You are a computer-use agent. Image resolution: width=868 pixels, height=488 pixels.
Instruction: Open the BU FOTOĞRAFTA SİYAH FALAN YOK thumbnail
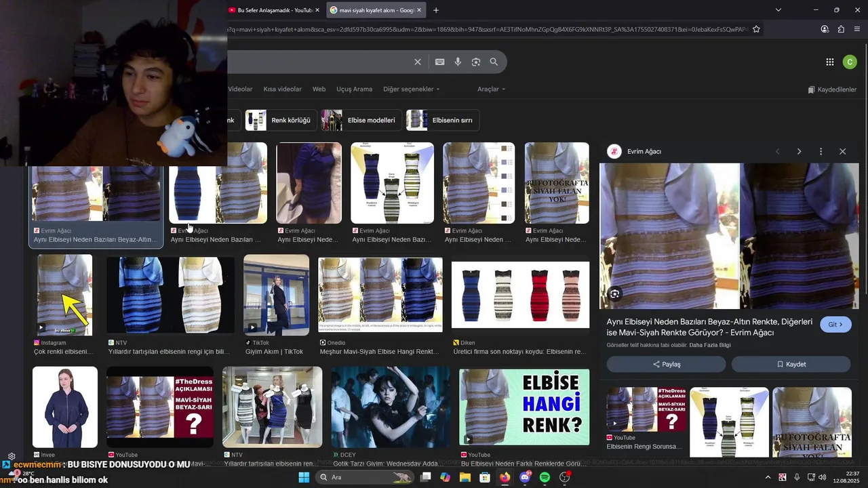(557, 183)
